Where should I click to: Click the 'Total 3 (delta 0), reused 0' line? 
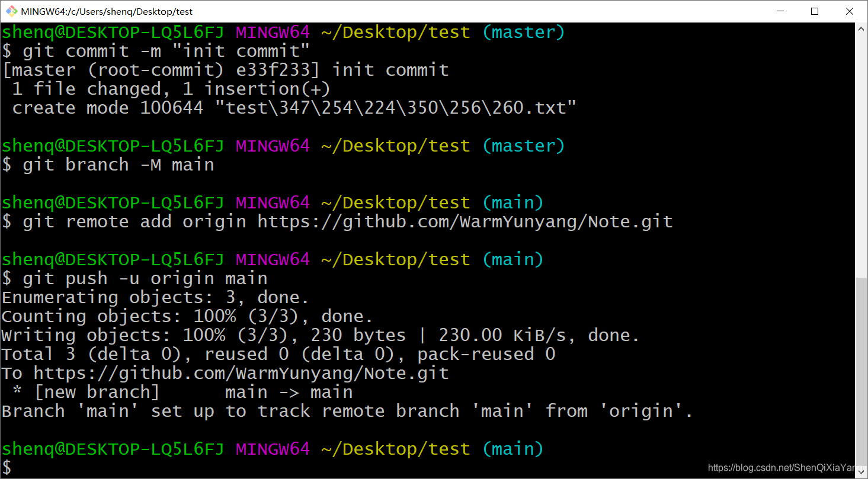tap(278, 354)
